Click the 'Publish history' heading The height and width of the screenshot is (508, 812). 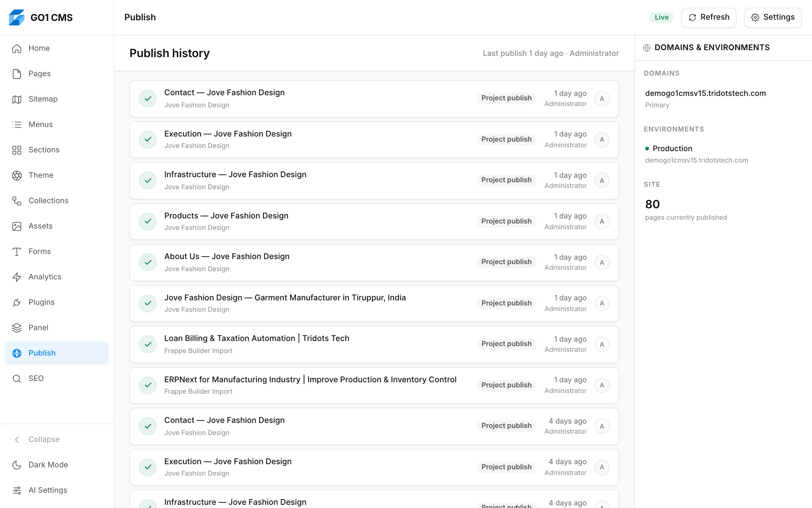(x=169, y=53)
